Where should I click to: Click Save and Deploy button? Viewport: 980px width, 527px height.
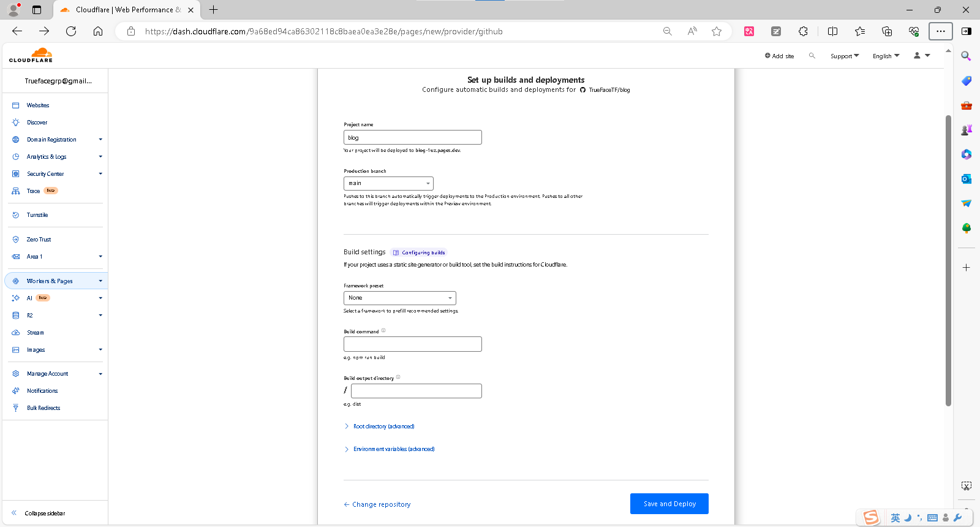point(669,504)
